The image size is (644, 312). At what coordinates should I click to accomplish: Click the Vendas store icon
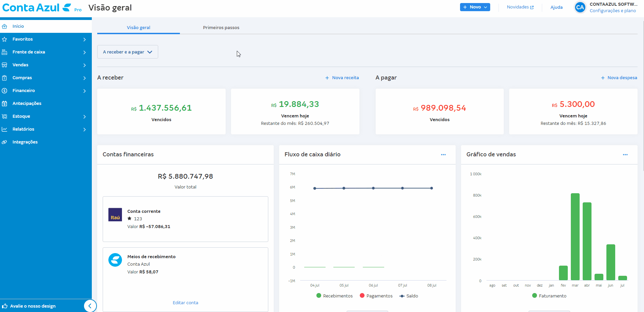(x=4, y=65)
